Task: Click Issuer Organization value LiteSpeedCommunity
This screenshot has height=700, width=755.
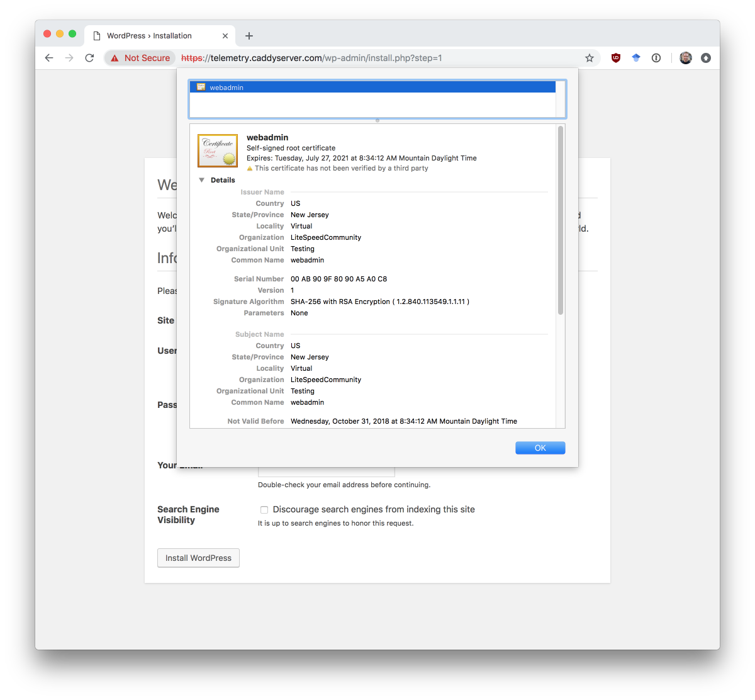Action: coord(326,237)
